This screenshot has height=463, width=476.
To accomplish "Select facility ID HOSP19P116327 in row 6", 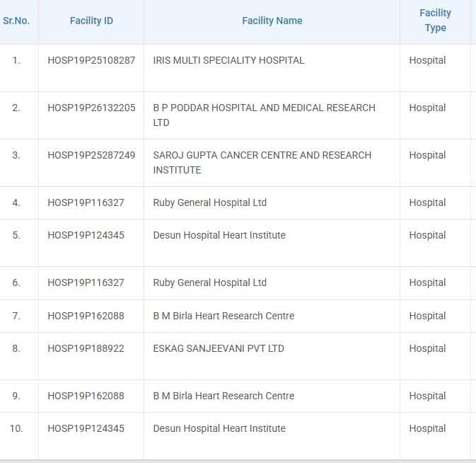I will coord(86,282).
